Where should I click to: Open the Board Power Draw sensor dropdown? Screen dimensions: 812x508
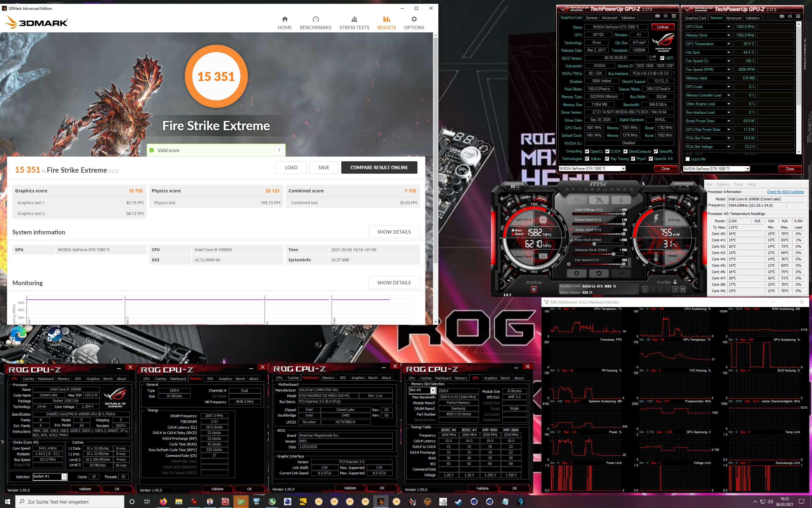729,121
